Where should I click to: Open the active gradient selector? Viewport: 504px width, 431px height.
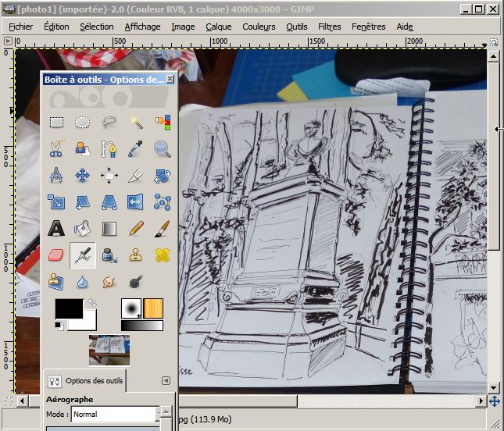coord(142,326)
